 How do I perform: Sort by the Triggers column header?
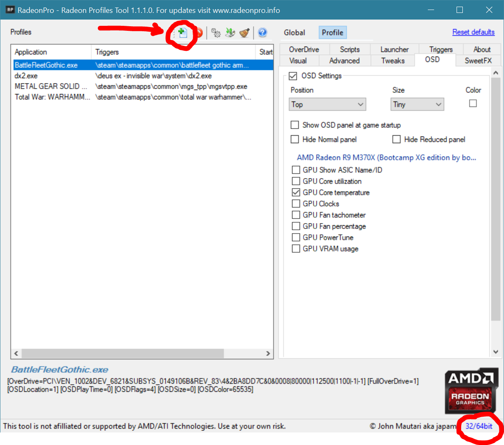tap(173, 52)
